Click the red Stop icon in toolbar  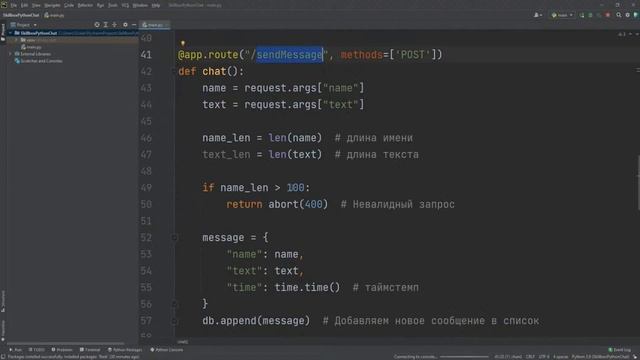coord(608,15)
